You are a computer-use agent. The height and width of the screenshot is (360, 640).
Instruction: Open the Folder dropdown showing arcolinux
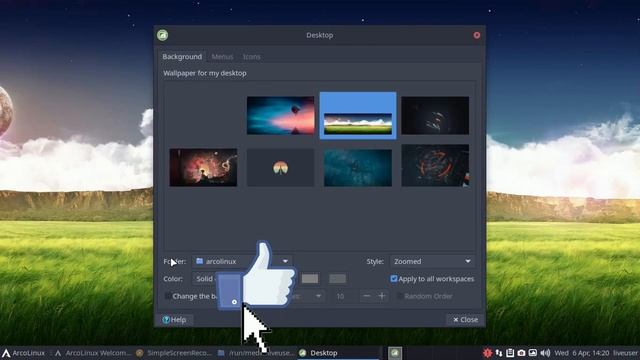pos(242,261)
